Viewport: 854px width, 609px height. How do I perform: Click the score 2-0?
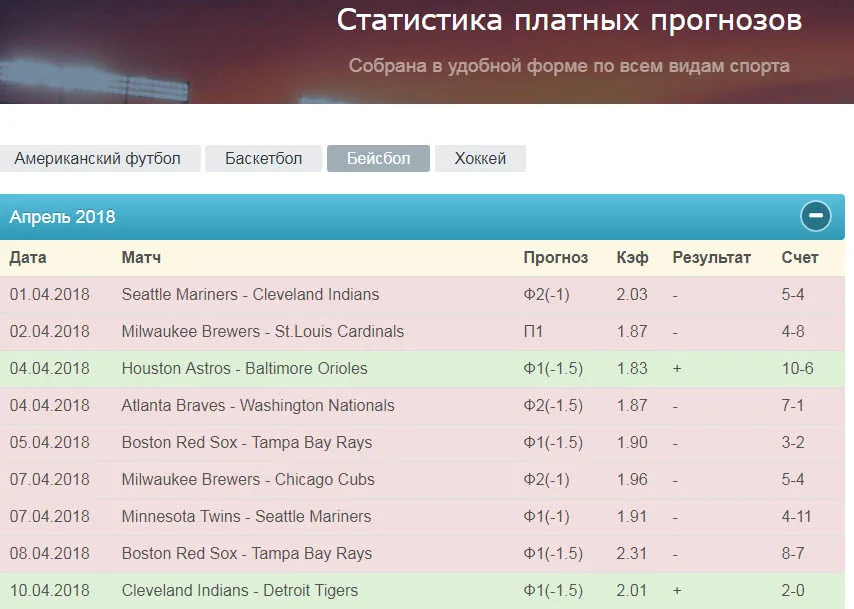click(793, 590)
